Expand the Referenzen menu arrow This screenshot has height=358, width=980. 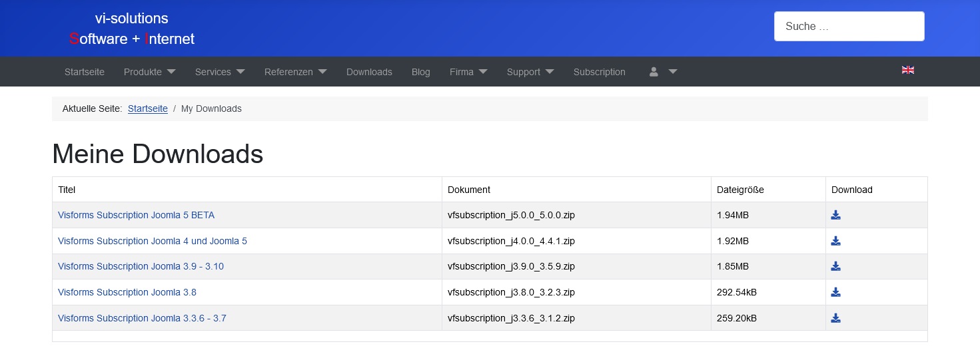click(322, 72)
